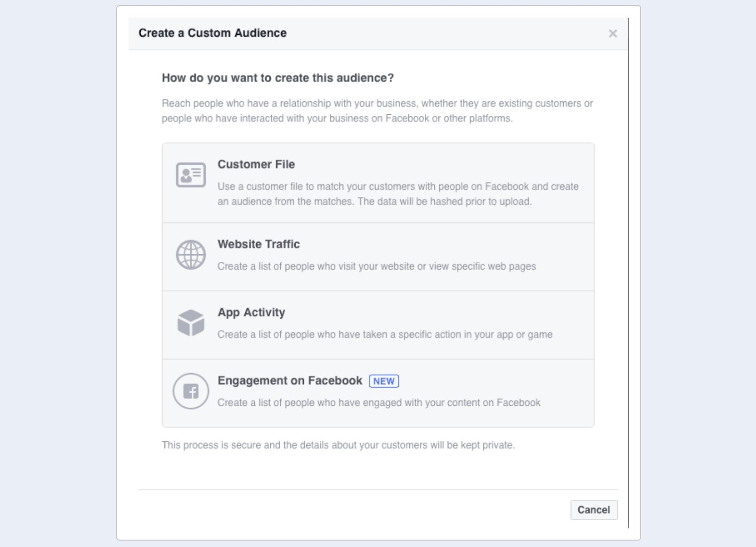
Task: Click the 'Create a Custom Audience' dialog title
Action: [x=212, y=33]
